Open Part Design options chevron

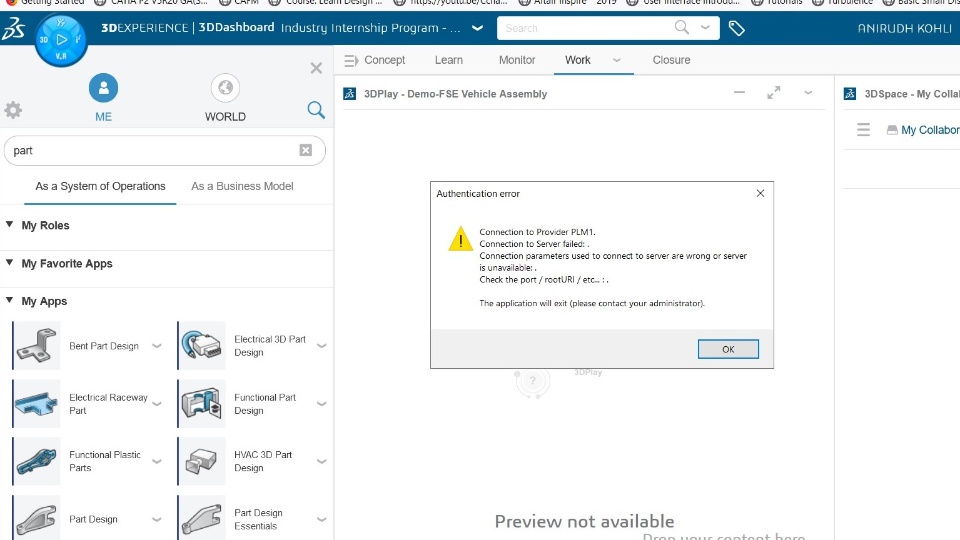tap(157, 519)
